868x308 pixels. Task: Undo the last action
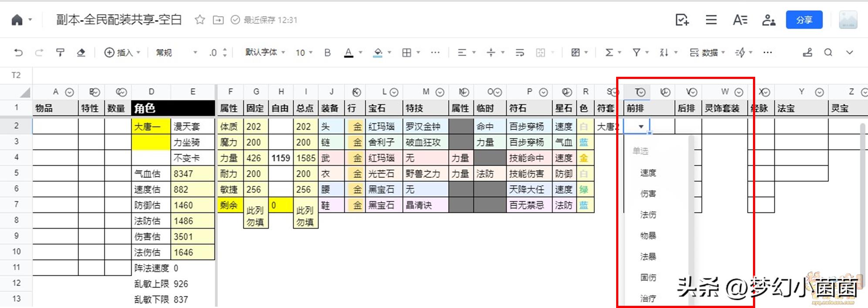pyautogui.click(x=18, y=53)
